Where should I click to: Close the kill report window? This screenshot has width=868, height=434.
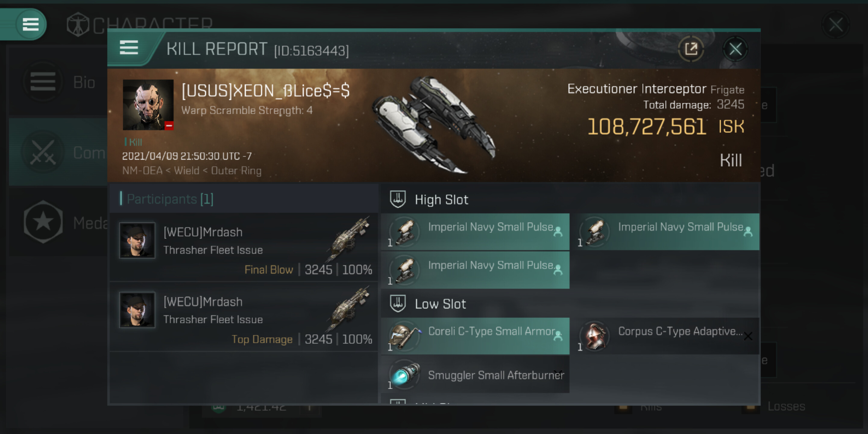[x=735, y=49]
